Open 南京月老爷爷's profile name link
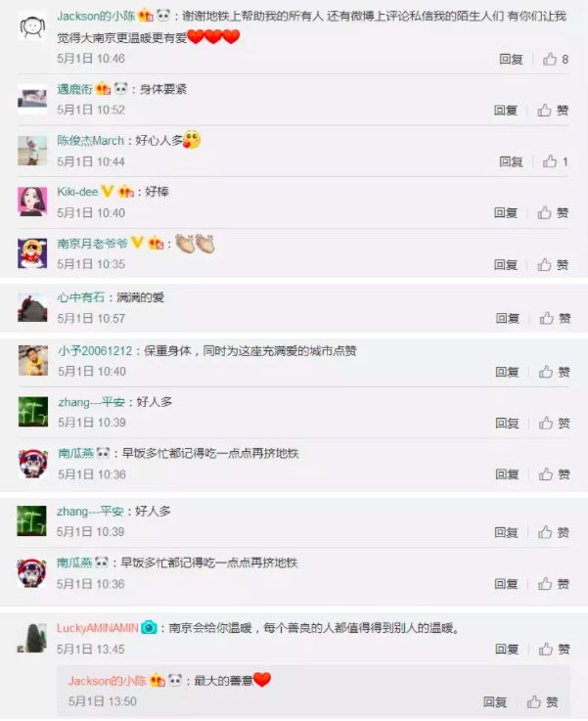 [92, 244]
